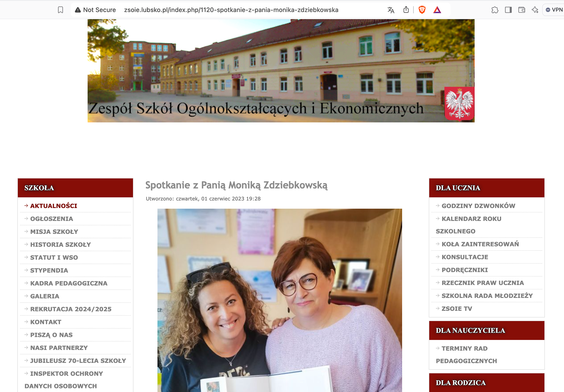Click the Not Secure warning indicator
The height and width of the screenshot is (392, 564).
tap(95, 10)
